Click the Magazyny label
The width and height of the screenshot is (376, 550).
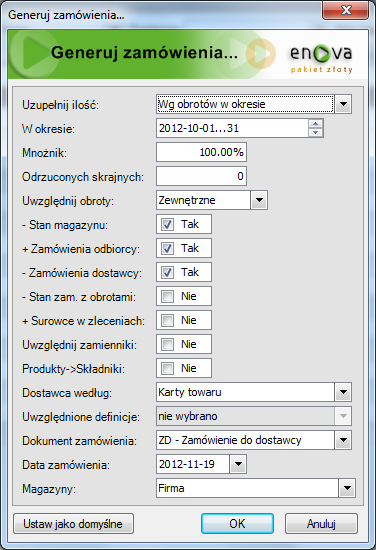click(49, 489)
